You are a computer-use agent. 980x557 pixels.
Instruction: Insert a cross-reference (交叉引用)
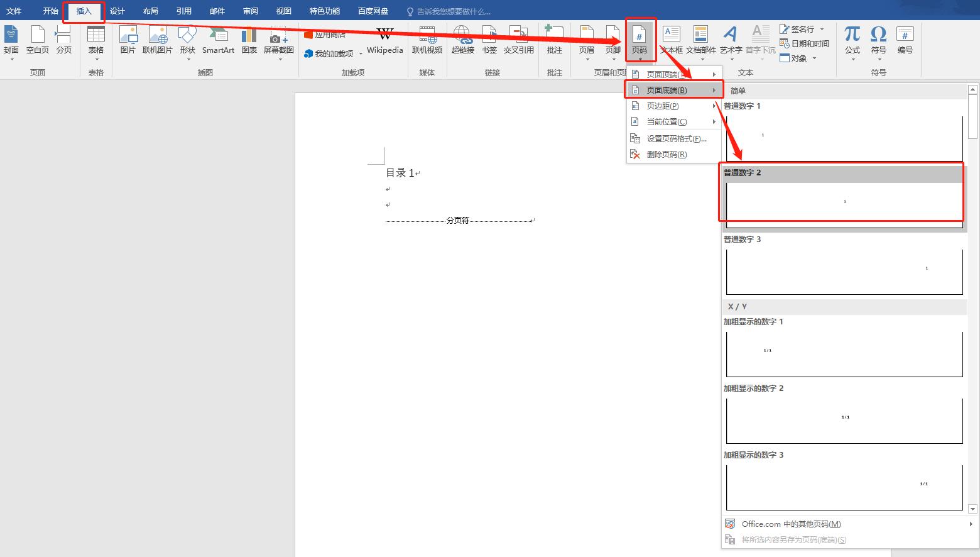pos(519,41)
